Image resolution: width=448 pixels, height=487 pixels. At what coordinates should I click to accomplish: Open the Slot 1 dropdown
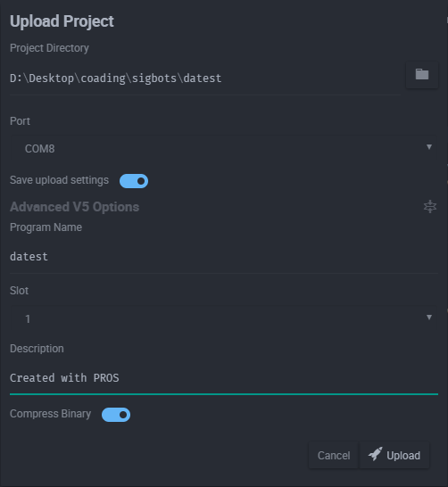pyautogui.click(x=224, y=318)
